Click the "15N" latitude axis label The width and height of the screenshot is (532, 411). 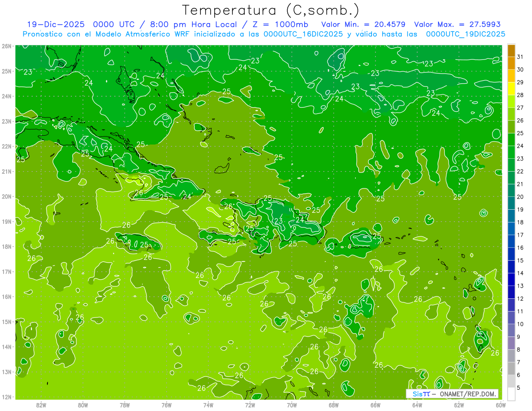tap(6, 321)
